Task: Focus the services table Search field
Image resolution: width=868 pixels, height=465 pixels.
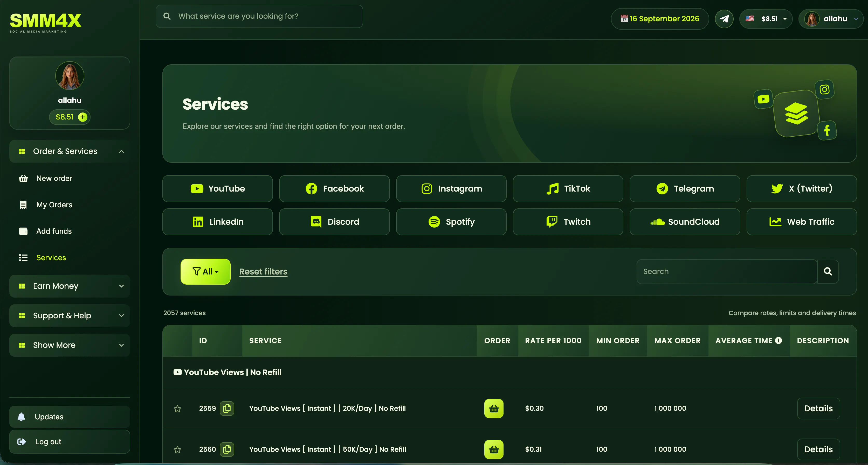Action: pyautogui.click(x=727, y=271)
